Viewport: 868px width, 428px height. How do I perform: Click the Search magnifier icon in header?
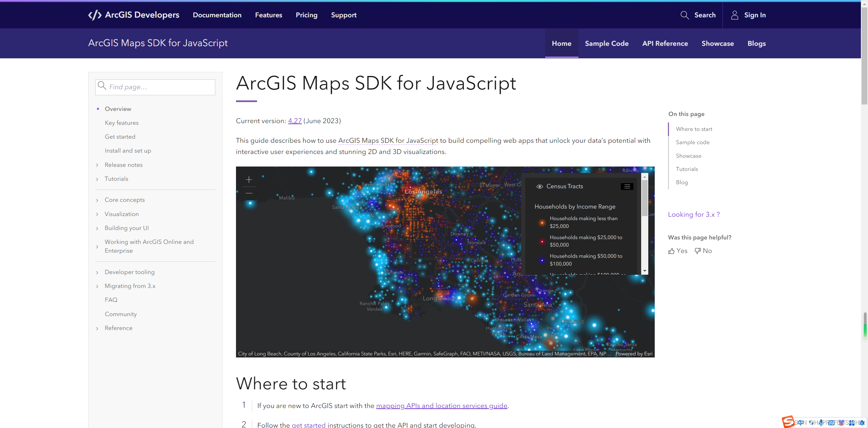pyautogui.click(x=685, y=15)
